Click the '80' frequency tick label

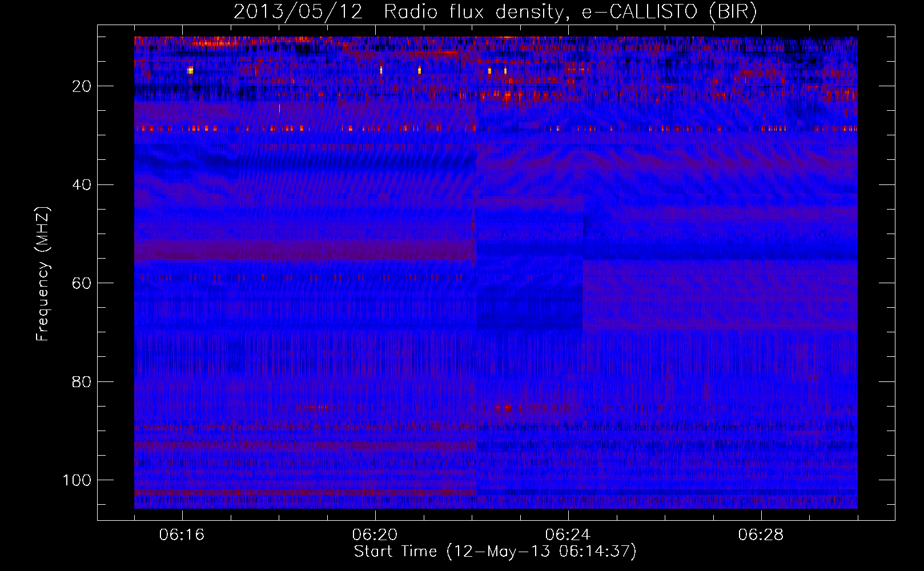pos(82,381)
